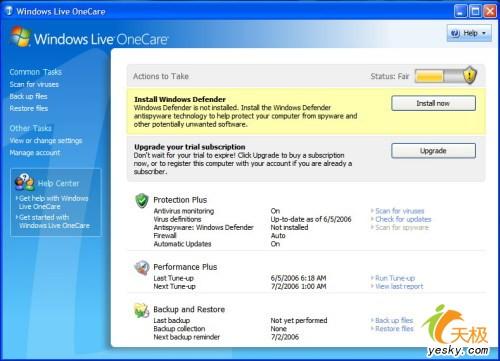Open Get started with Windows Live OneCare
Screen dimensions: 500x361
click(x=54, y=221)
